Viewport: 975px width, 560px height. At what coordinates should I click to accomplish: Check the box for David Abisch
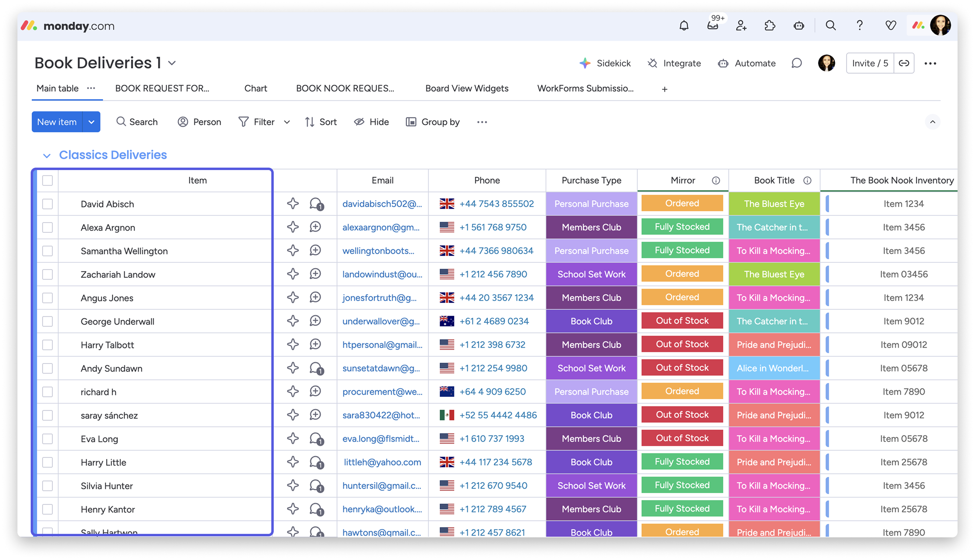pyautogui.click(x=47, y=204)
